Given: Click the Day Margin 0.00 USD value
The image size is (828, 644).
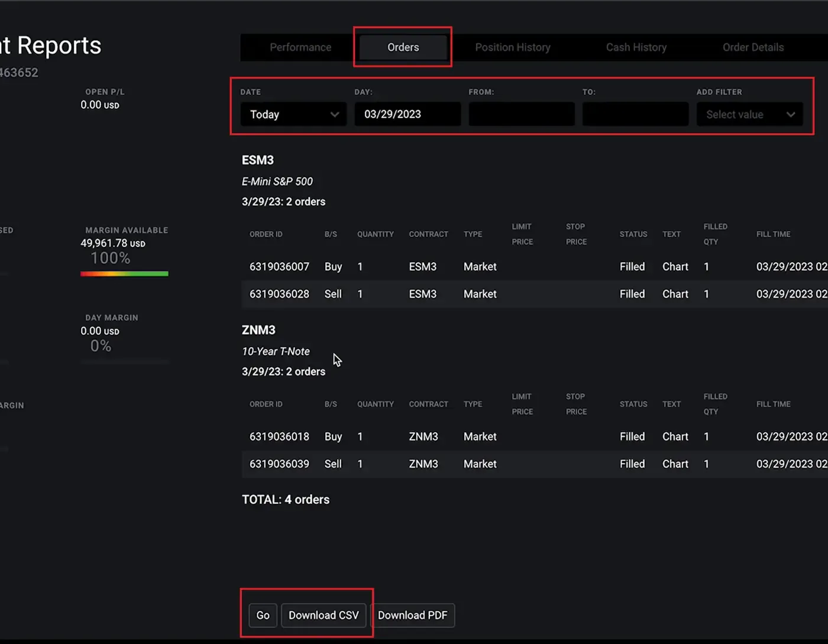Looking at the screenshot, I should [x=100, y=331].
